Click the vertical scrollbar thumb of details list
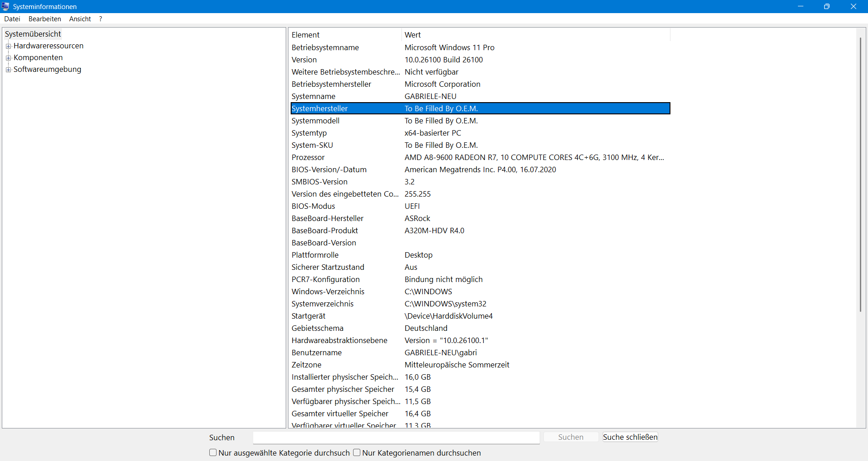 click(x=860, y=174)
